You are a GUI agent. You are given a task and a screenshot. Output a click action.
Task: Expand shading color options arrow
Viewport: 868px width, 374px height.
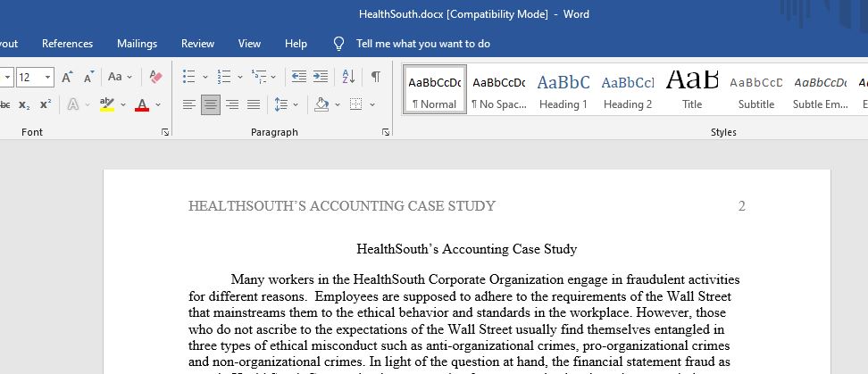tap(338, 104)
